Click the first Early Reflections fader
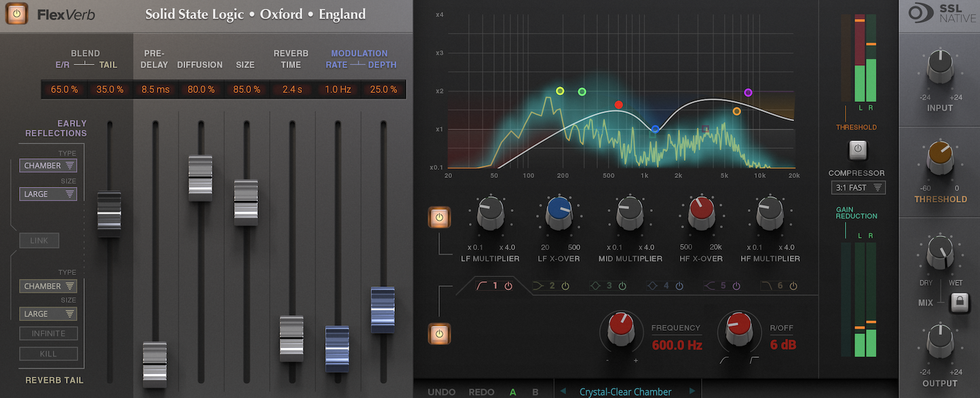The width and height of the screenshot is (980, 398). coord(109,213)
